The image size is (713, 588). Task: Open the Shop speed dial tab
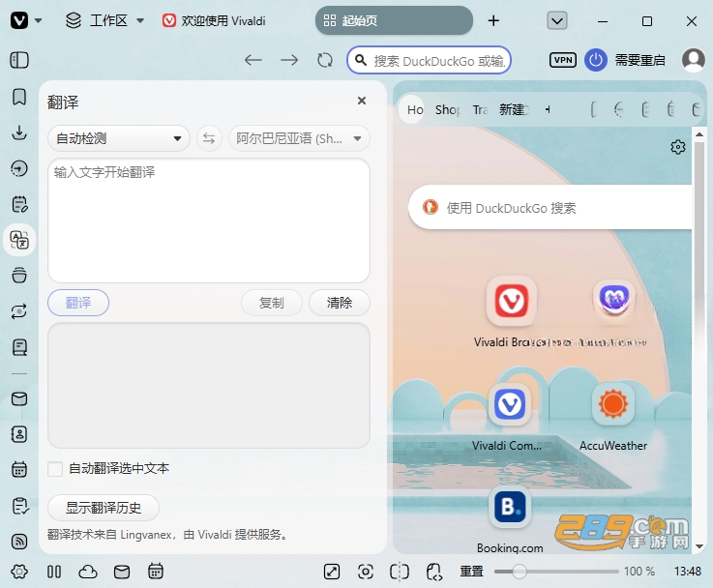tap(448, 109)
